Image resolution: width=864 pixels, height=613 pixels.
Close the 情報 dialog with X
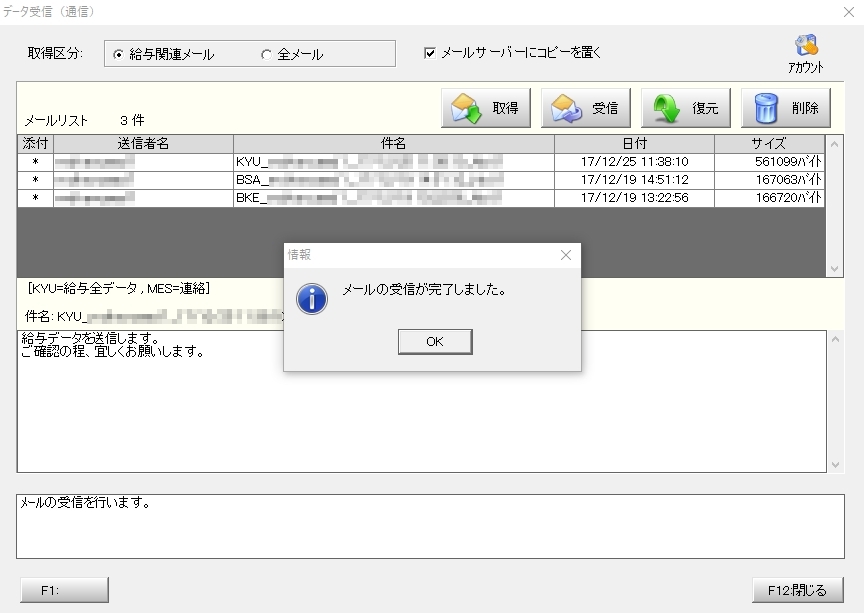click(565, 255)
